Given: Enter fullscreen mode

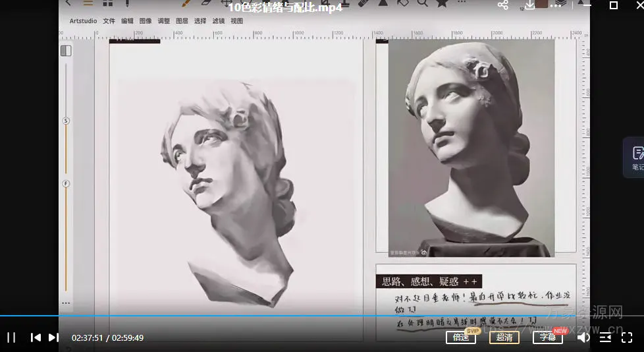Looking at the screenshot, I should click(x=627, y=337).
